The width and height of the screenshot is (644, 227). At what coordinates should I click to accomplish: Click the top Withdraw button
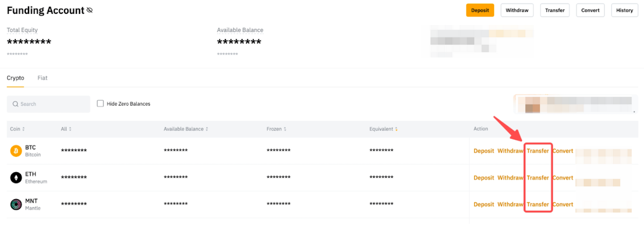point(517,10)
